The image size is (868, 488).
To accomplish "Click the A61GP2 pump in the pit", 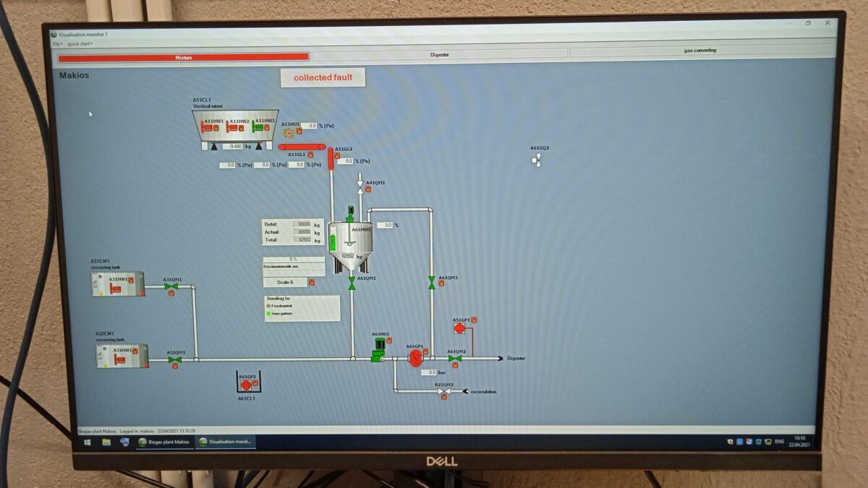I will pos(246,385).
